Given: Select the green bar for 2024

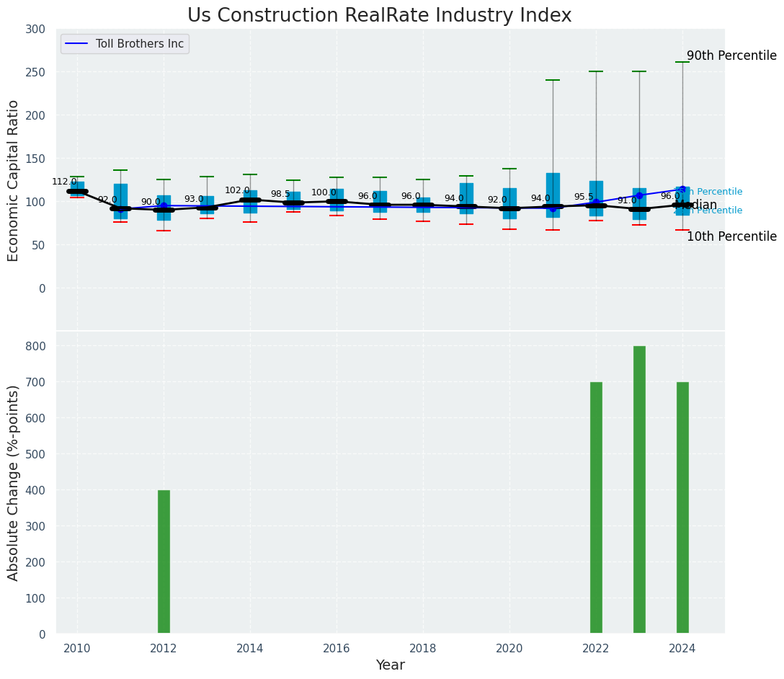Looking at the screenshot, I should 682,507.
